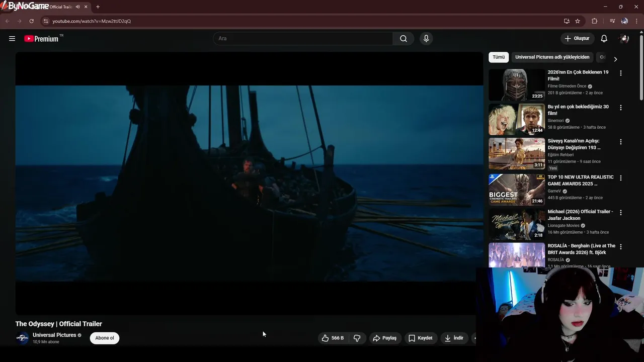This screenshot has width=644, height=362.
Task: Open options for Bu yıl en çok beklediğimiz video
Action: point(620,108)
